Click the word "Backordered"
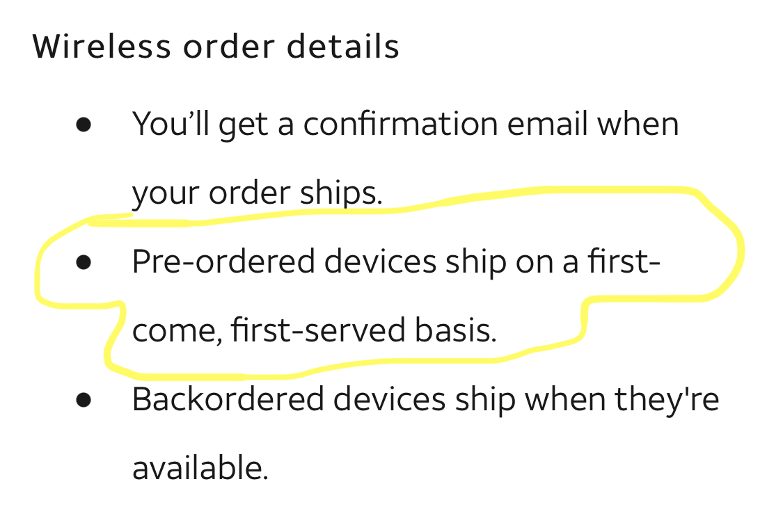 click(228, 399)
